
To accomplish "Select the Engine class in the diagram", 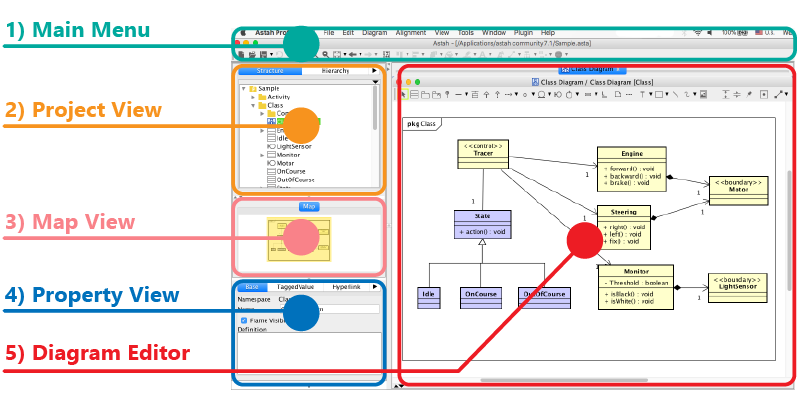I will point(632,169).
